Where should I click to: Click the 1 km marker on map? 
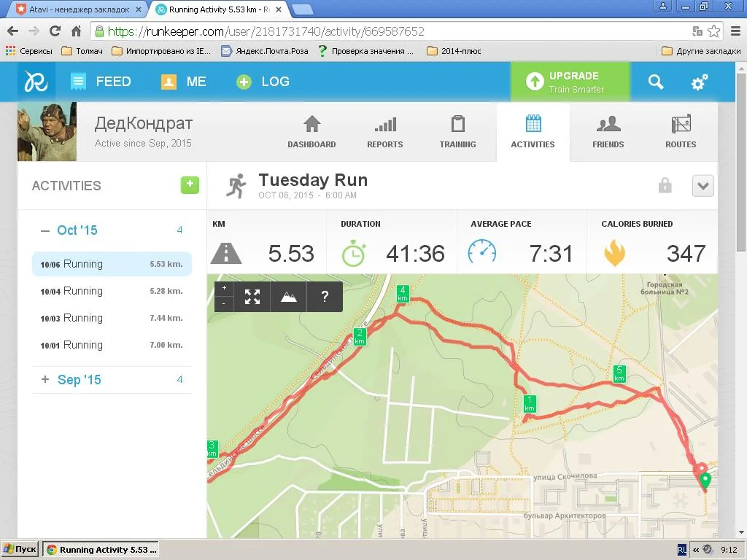[530, 404]
